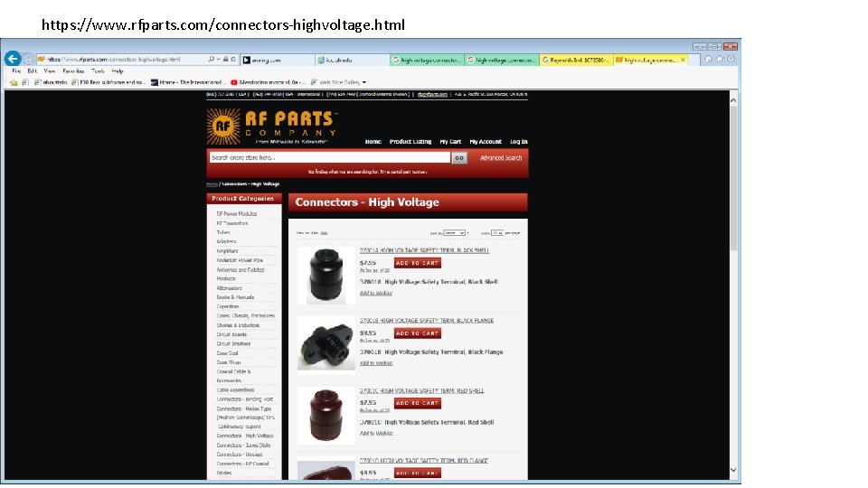The image size is (868, 488).
Task: Click the padlock security icon in address bar
Action: pos(226,60)
